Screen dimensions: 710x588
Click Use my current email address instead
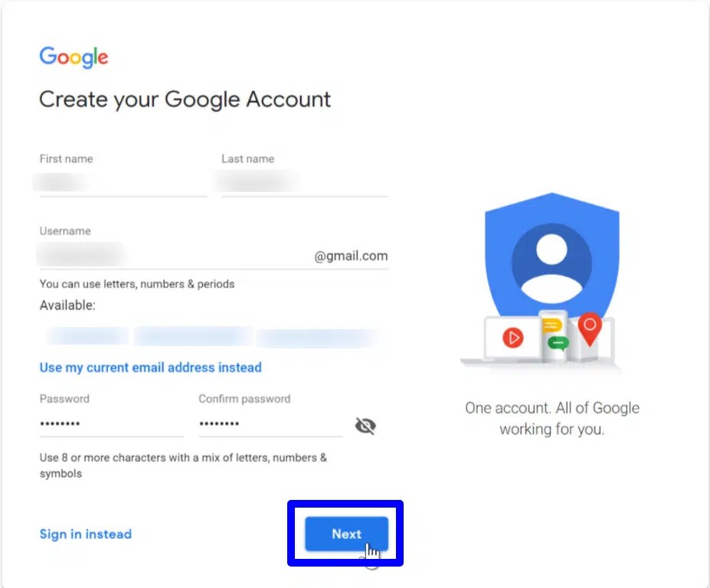pyautogui.click(x=150, y=367)
